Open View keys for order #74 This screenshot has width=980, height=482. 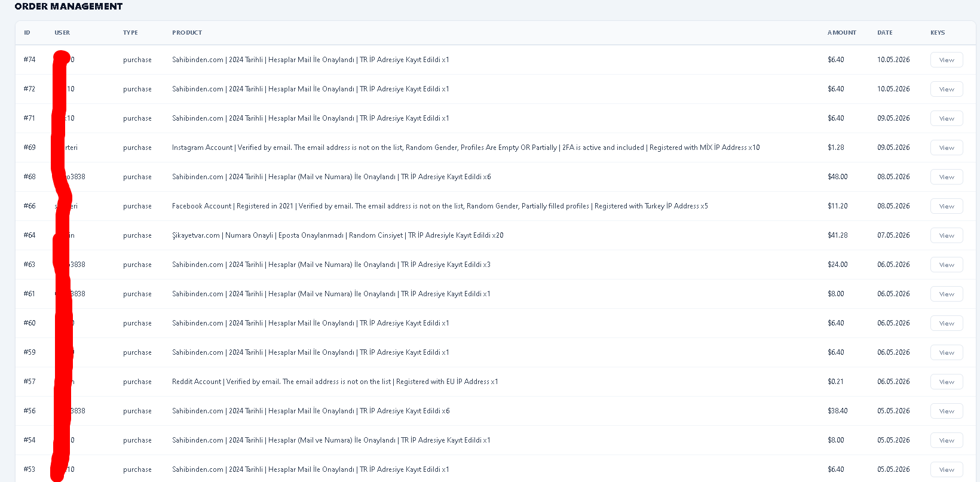click(947, 60)
